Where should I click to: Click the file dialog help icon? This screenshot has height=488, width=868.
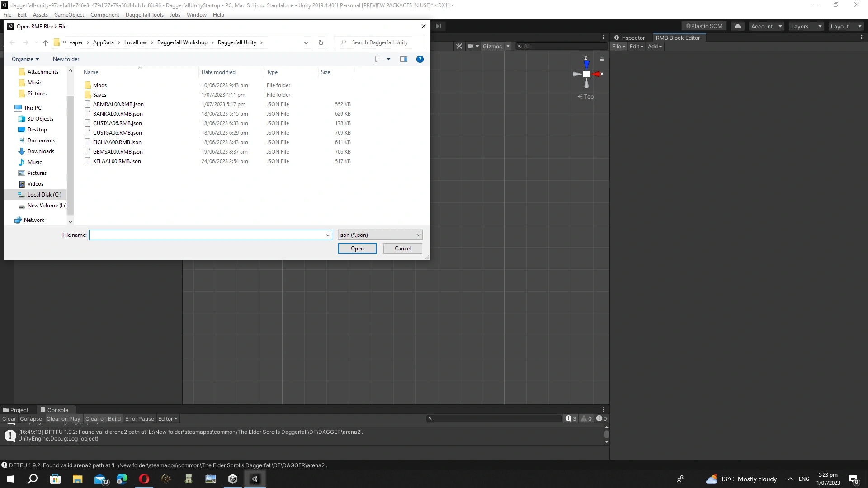(420, 59)
